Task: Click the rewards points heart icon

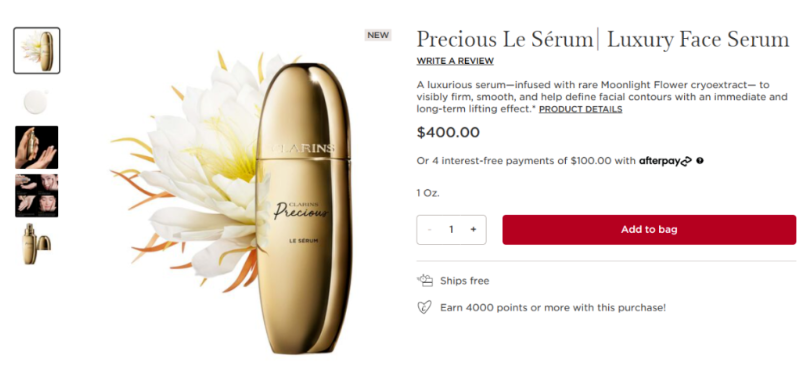Action: pyautogui.click(x=424, y=307)
